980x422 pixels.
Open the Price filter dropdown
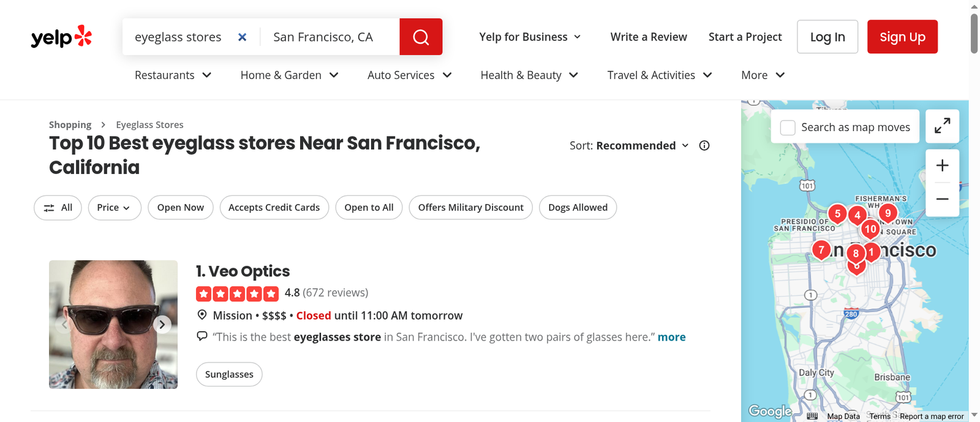[x=115, y=208]
